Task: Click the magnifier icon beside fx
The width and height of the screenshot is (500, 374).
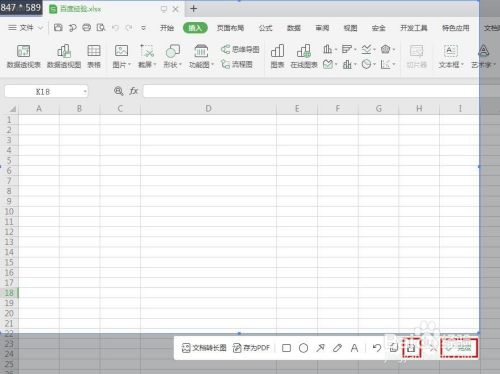Action: (x=118, y=91)
